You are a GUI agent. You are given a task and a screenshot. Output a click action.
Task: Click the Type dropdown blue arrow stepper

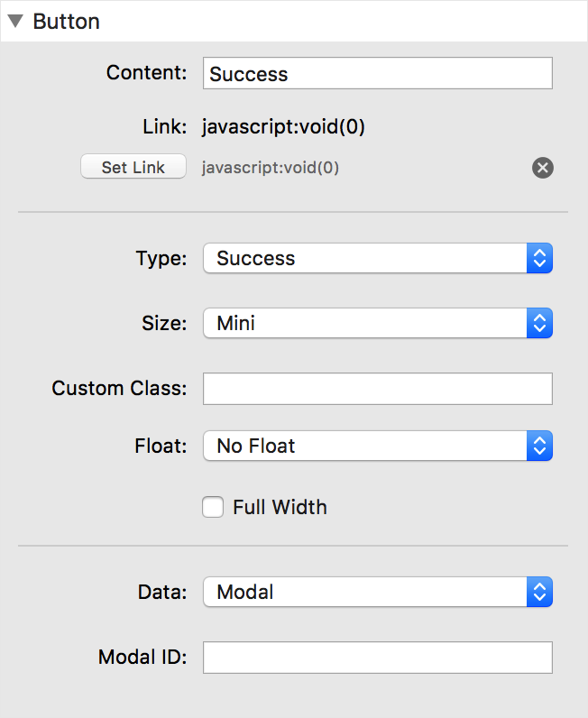(x=540, y=258)
